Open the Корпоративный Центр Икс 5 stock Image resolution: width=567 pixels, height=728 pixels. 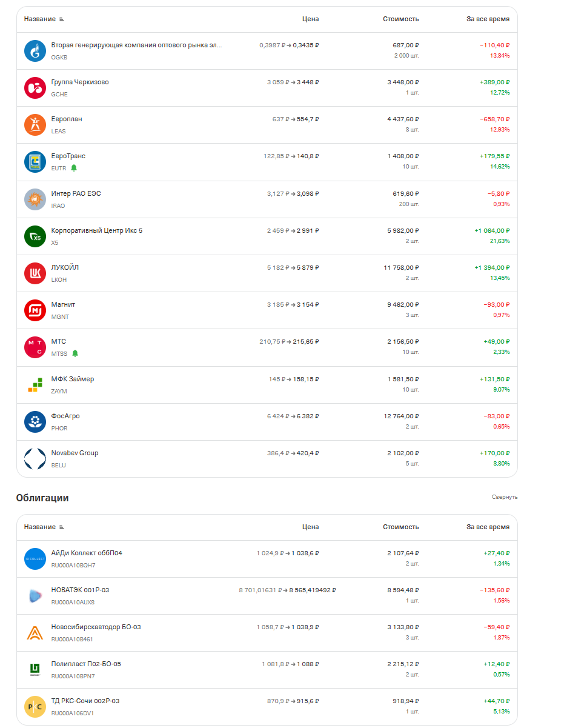(97, 231)
